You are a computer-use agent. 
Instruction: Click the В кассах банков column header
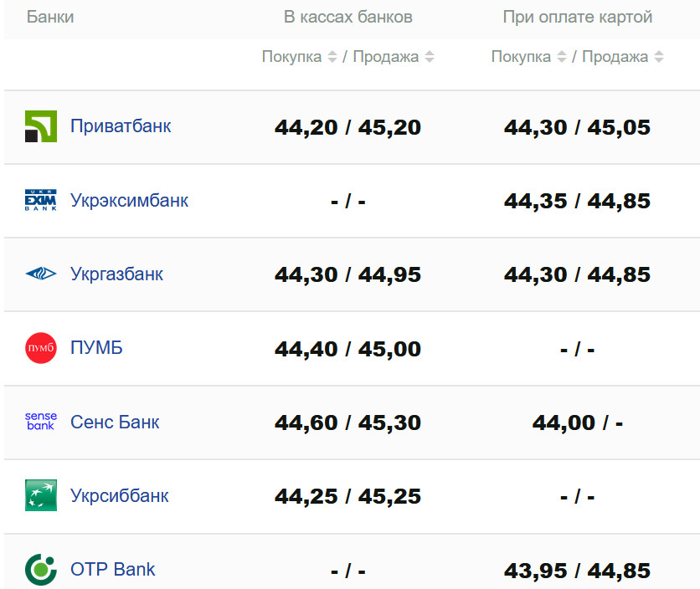click(x=348, y=18)
